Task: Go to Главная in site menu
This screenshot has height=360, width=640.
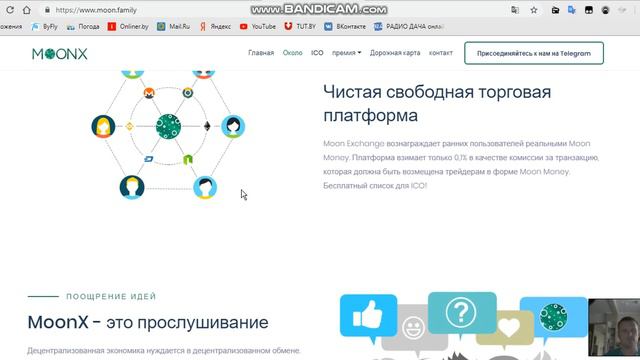Action: tap(261, 53)
